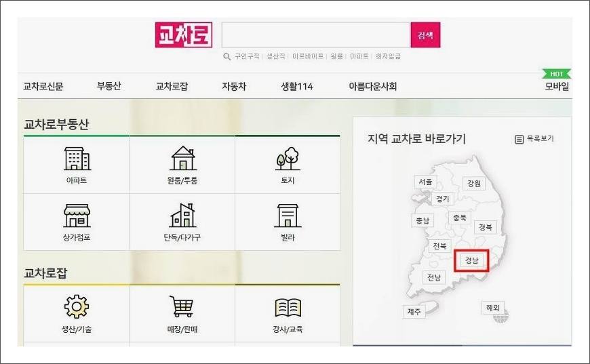590x364 pixels.
Task: Pick the 생산직 suggested keyword
Action: 276,56
